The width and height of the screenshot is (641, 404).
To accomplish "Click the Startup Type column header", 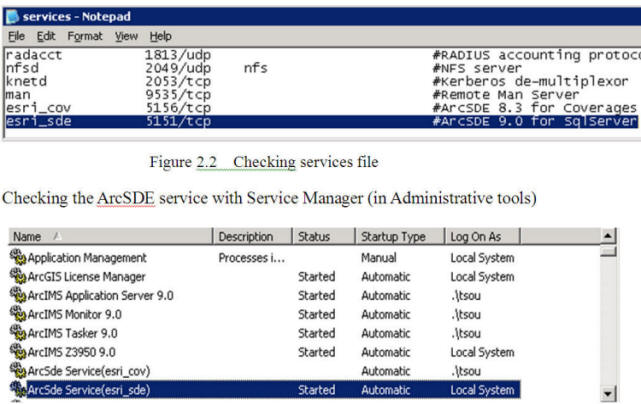I will [x=400, y=237].
